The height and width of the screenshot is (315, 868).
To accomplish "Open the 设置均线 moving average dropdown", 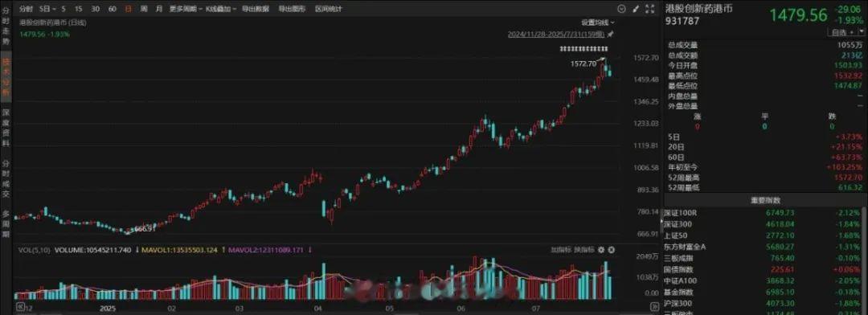I will [x=597, y=22].
